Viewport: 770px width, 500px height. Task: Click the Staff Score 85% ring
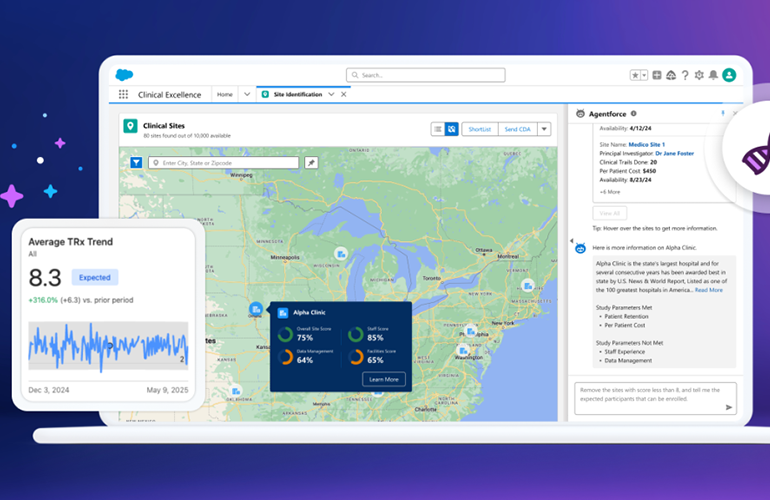356,334
